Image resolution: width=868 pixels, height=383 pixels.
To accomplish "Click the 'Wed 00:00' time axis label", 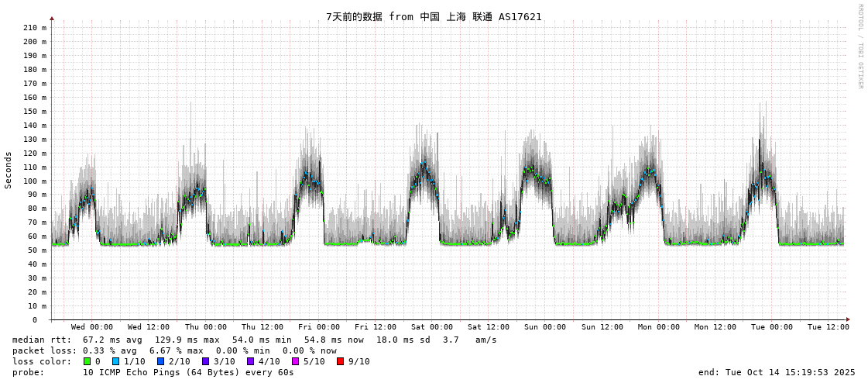I will 92,327.
